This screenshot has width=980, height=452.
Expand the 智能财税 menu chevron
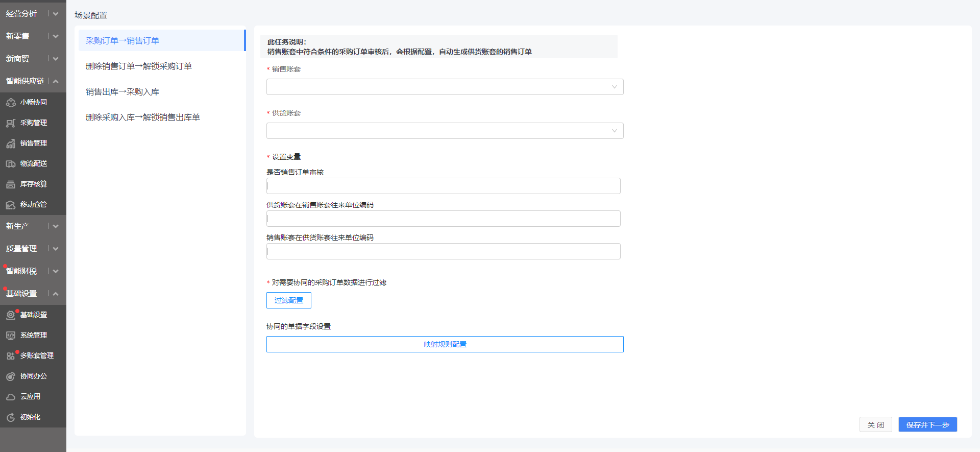[56, 271]
